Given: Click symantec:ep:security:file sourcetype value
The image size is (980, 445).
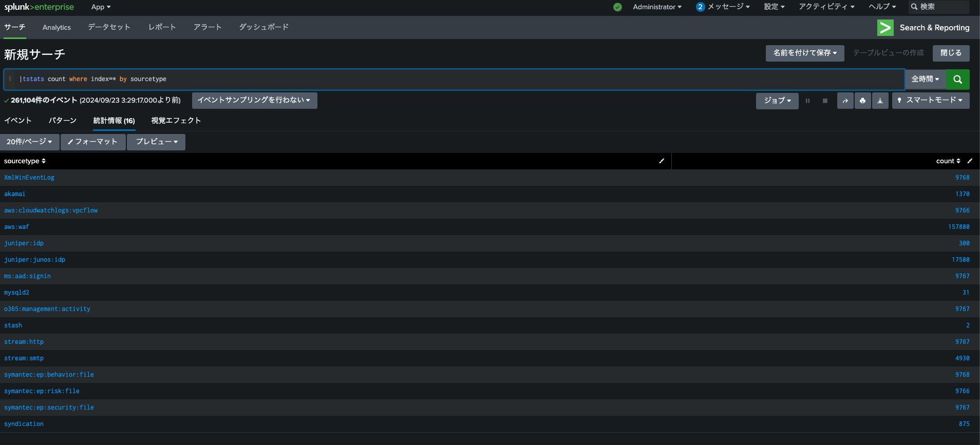Looking at the screenshot, I should pos(49,408).
